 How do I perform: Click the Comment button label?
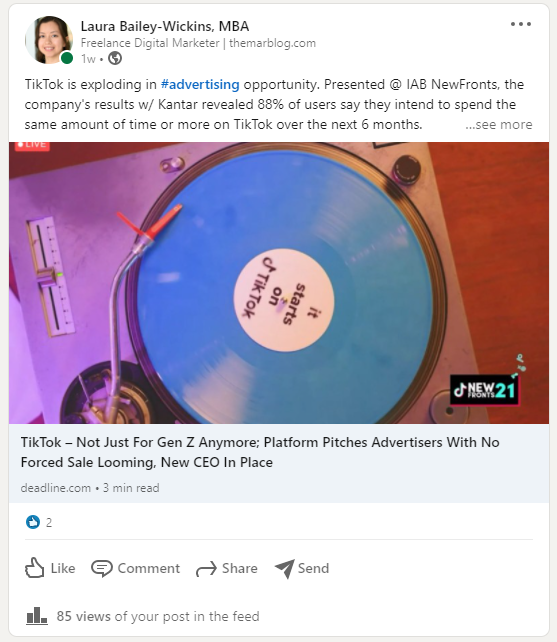149,568
